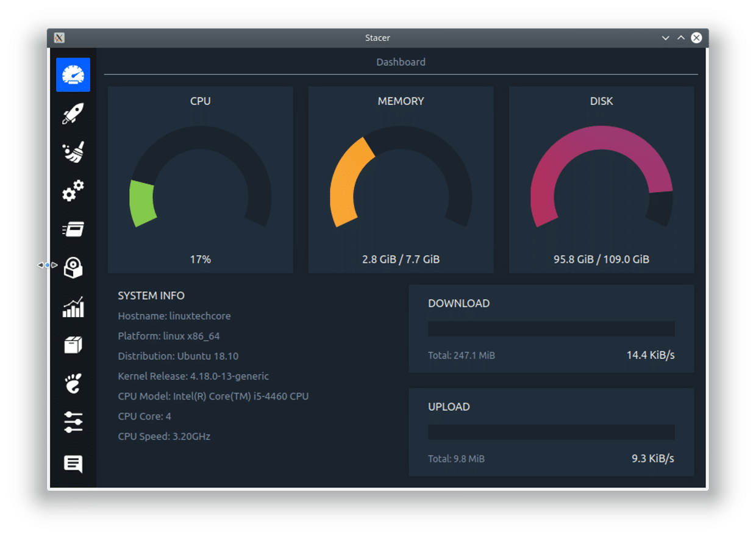Click the Upload progress bar
The width and height of the screenshot is (756, 538).
tap(551, 432)
